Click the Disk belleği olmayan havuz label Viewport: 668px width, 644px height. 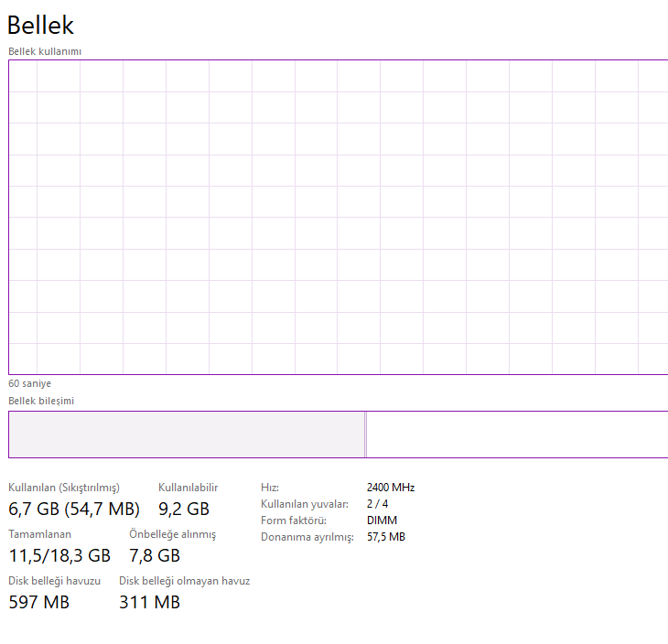coord(184,581)
